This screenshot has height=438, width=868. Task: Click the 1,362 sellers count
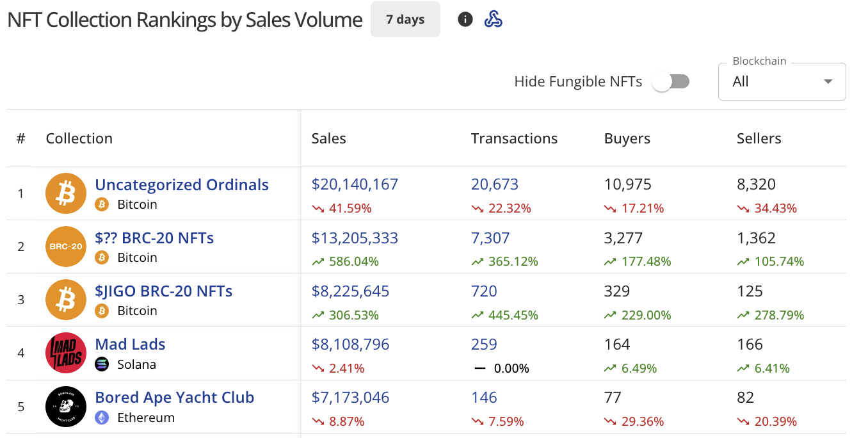(x=757, y=238)
